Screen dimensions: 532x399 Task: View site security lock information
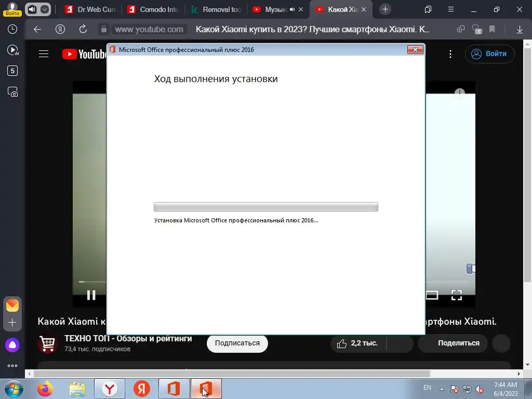click(104, 30)
